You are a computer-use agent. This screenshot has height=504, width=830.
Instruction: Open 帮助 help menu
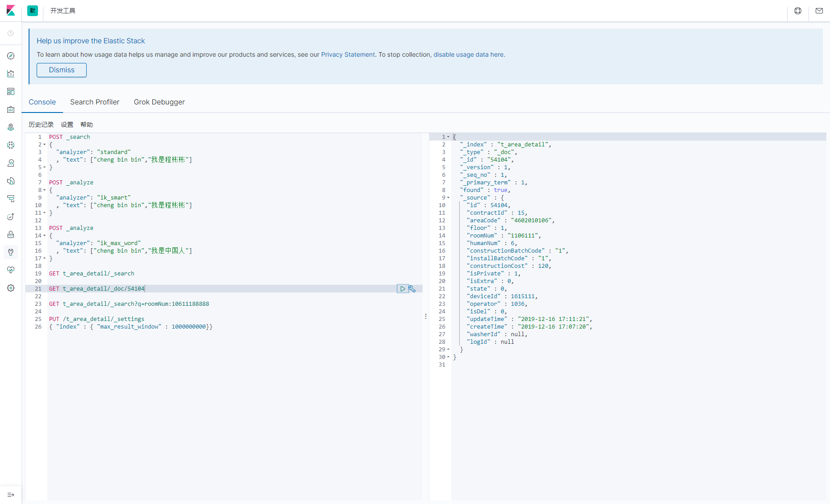pos(87,125)
